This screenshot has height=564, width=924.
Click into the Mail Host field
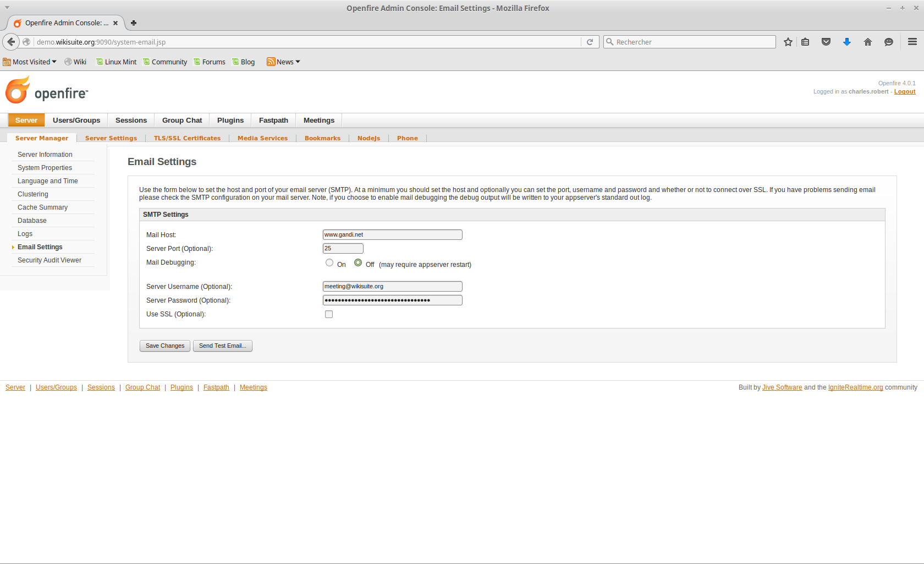click(x=392, y=235)
